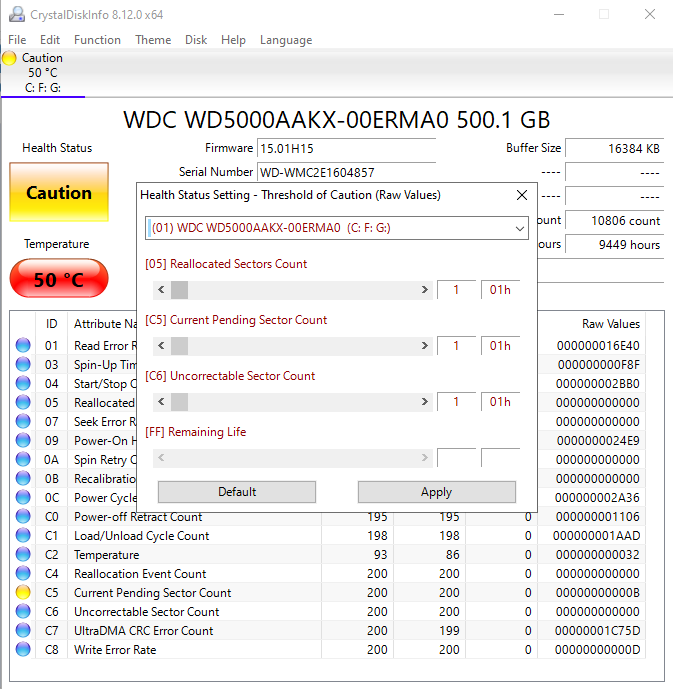The width and height of the screenshot is (673, 689).
Task: Close the Health Status Setting dialog
Action: [521, 195]
